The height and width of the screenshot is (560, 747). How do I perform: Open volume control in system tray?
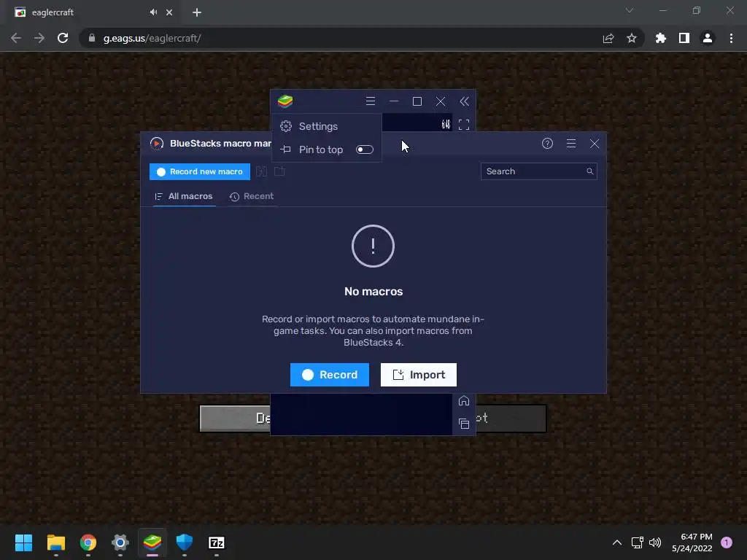pos(655,542)
